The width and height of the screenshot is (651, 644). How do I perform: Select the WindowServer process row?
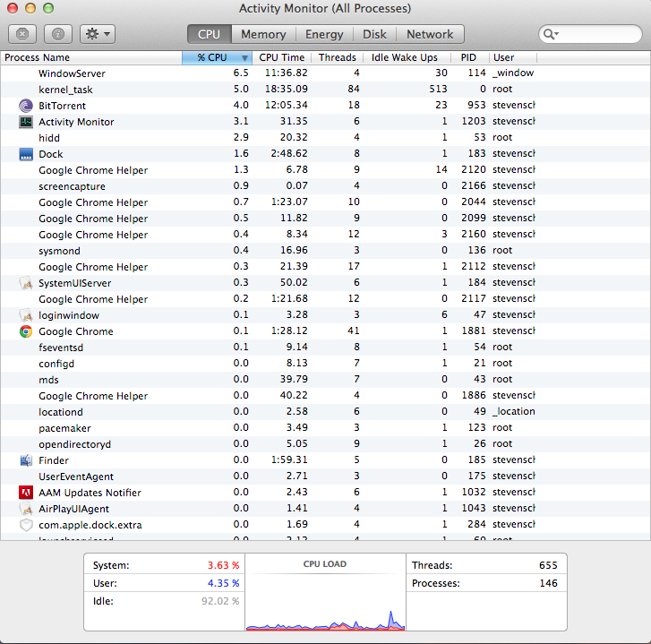pyautogui.click(x=326, y=73)
